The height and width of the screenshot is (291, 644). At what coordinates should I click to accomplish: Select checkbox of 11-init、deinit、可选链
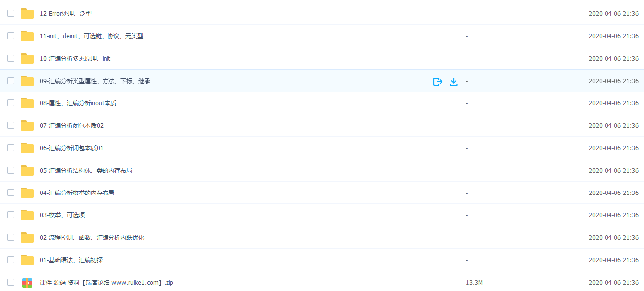point(11,36)
